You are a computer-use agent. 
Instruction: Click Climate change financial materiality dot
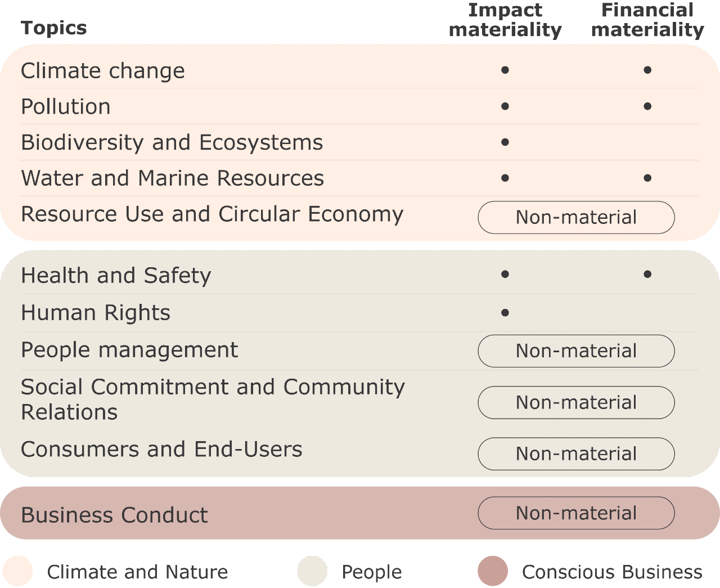[647, 70]
